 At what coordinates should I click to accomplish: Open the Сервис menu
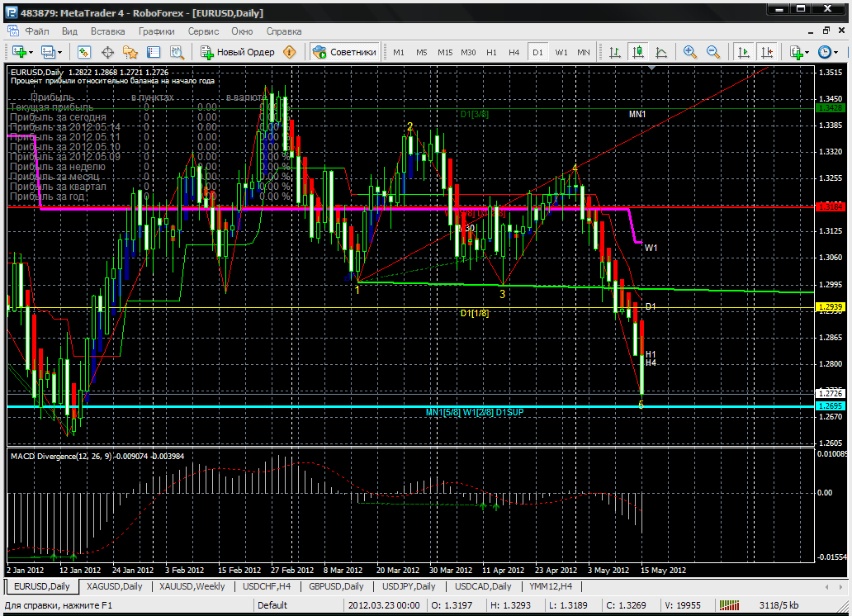coord(203,31)
